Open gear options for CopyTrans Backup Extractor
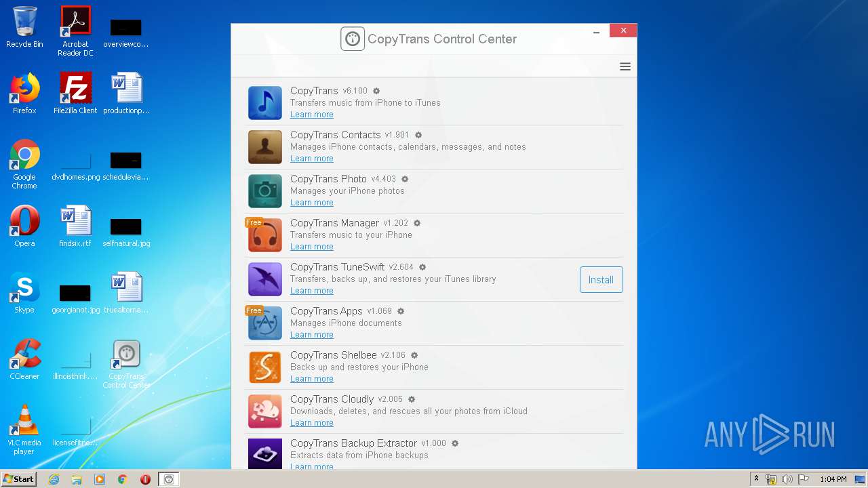Screen dimensions: 868x488 455,443
